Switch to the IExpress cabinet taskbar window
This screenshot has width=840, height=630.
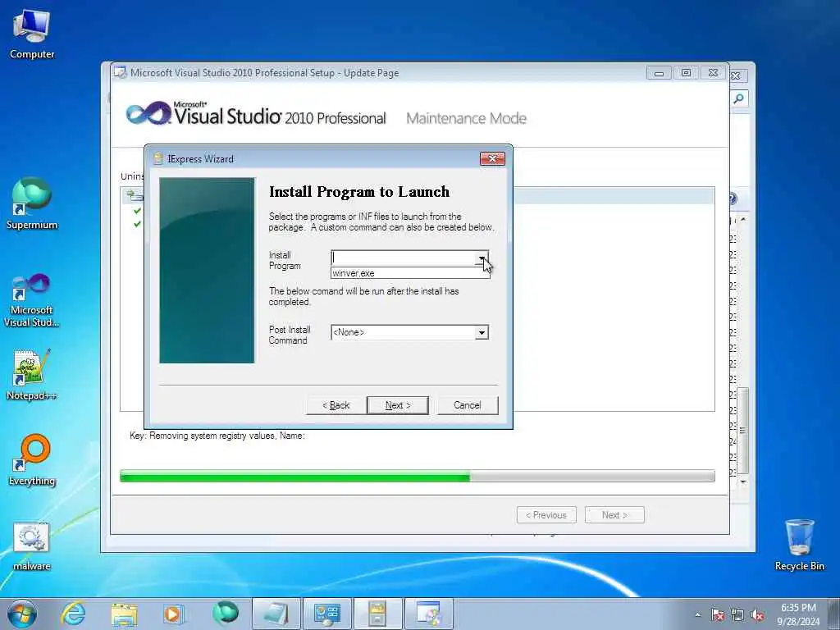pos(377,614)
